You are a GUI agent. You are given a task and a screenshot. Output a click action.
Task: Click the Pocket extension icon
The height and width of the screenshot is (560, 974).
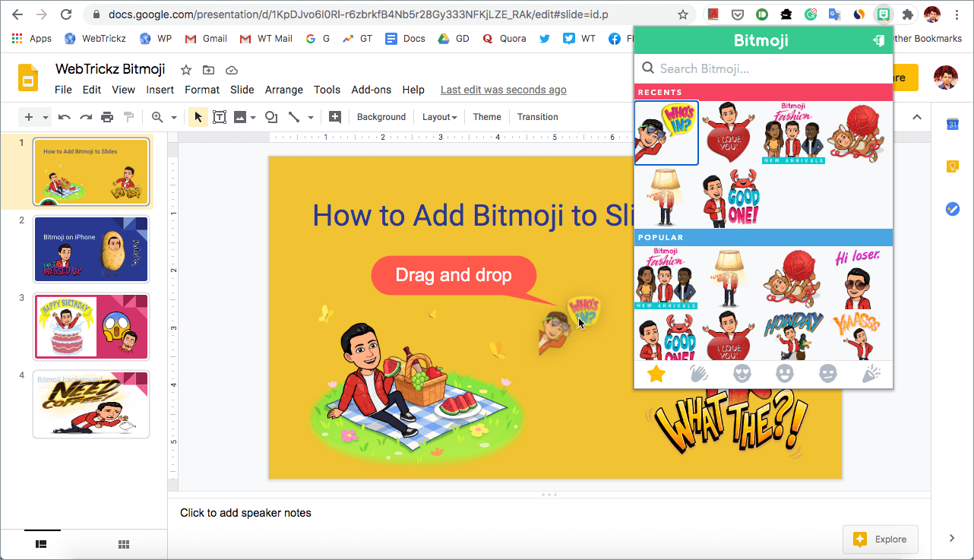tap(737, 14)
